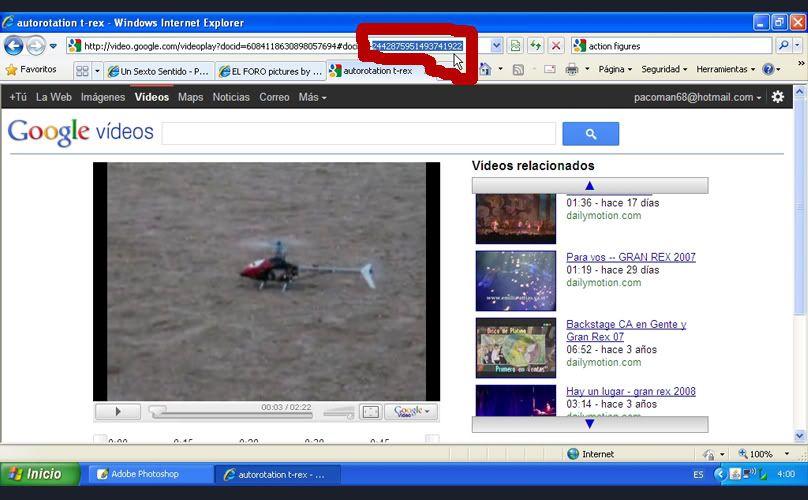Click the 'action figures' search box
The image size is (808, 500).
click(672, 46)
